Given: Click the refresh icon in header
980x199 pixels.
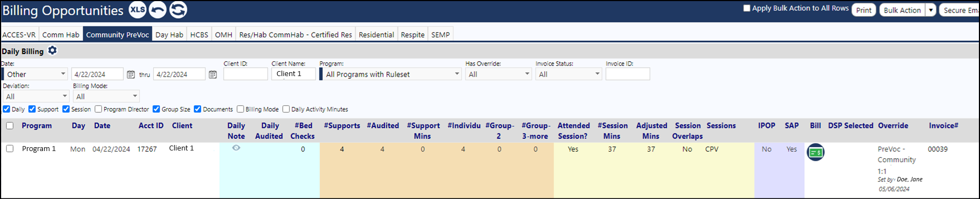Looking at the screenshot, I should 178,10.
